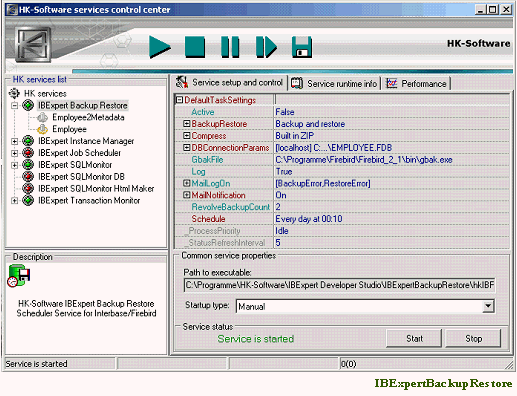Click the IBExpert Instance Manager status icon
The image size is (517, 396).
coord(28,141)
